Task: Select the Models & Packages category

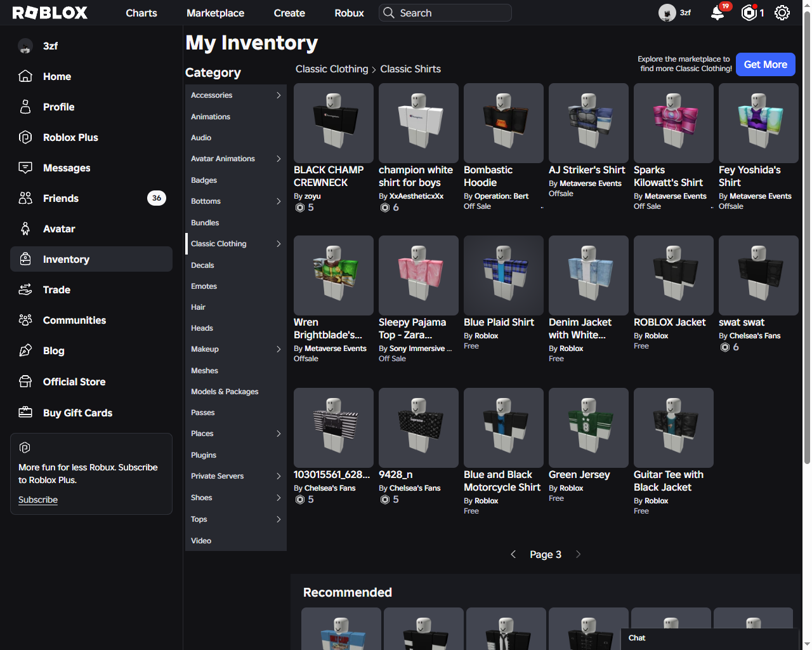Action: coord(236,392)
